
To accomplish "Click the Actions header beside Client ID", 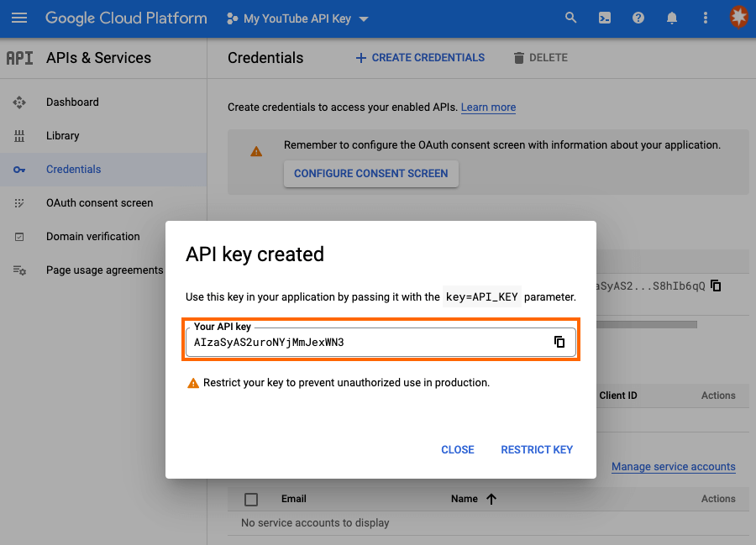I will 718,396.
